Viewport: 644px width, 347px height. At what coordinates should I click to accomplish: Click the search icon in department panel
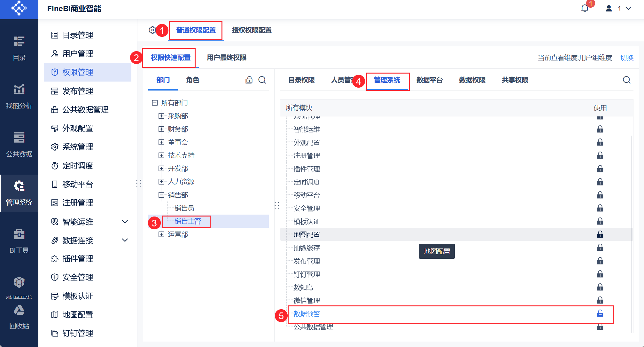(x=262, y=80)
